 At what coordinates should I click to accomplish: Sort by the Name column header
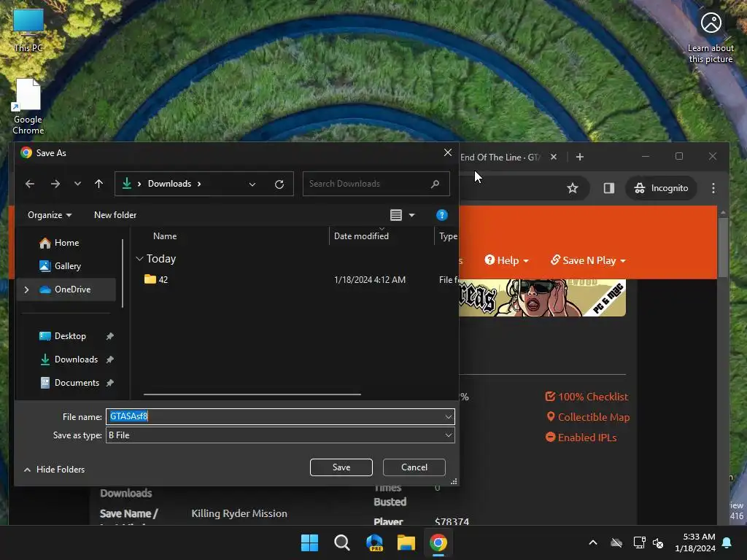pyautogui.click(x=165, y=236)
